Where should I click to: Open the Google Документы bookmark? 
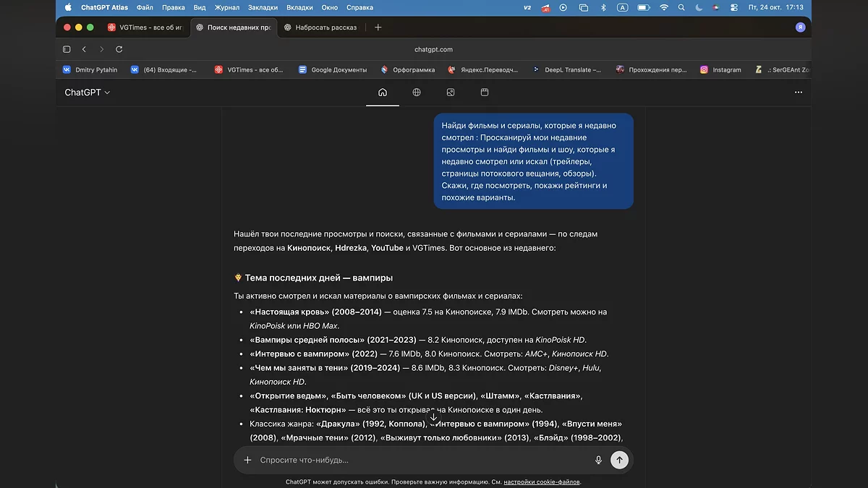[333, 70]
